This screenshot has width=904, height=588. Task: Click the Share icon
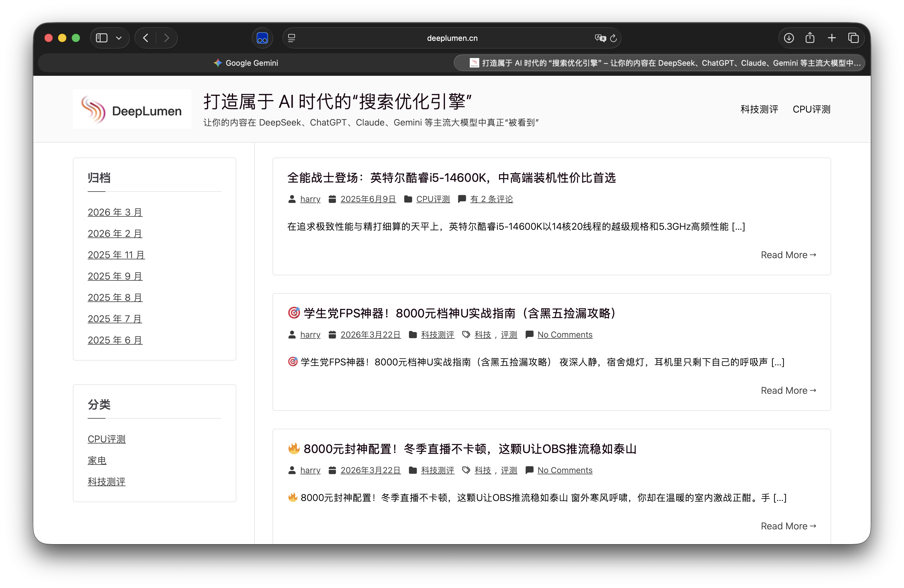(810, 38)
